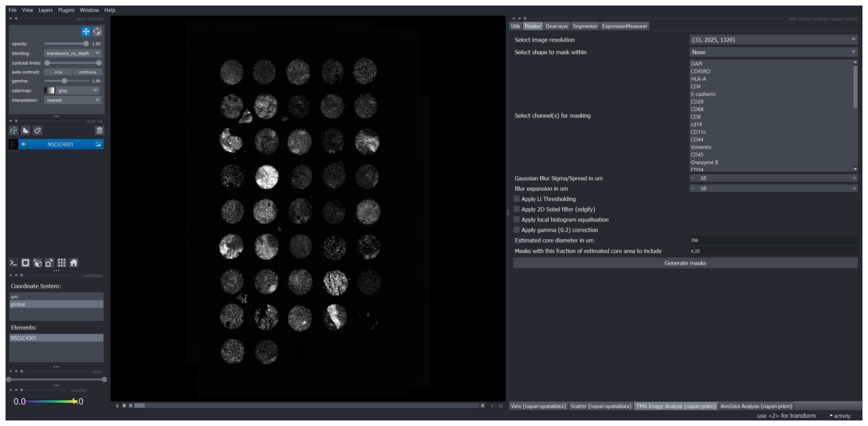Open the colormap gray dropdown
Image resolution: width=868 pixels, height=426 pixels.
tap(78, 91)
